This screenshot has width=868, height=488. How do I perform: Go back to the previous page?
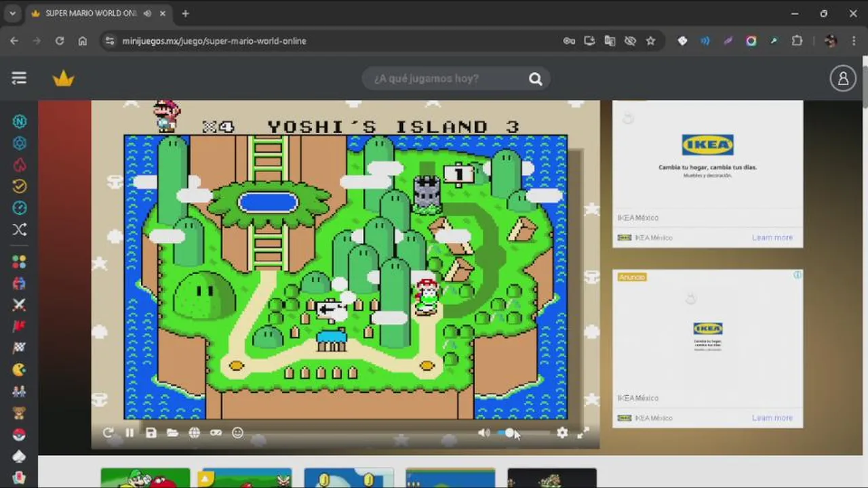[x=14, y=41]
